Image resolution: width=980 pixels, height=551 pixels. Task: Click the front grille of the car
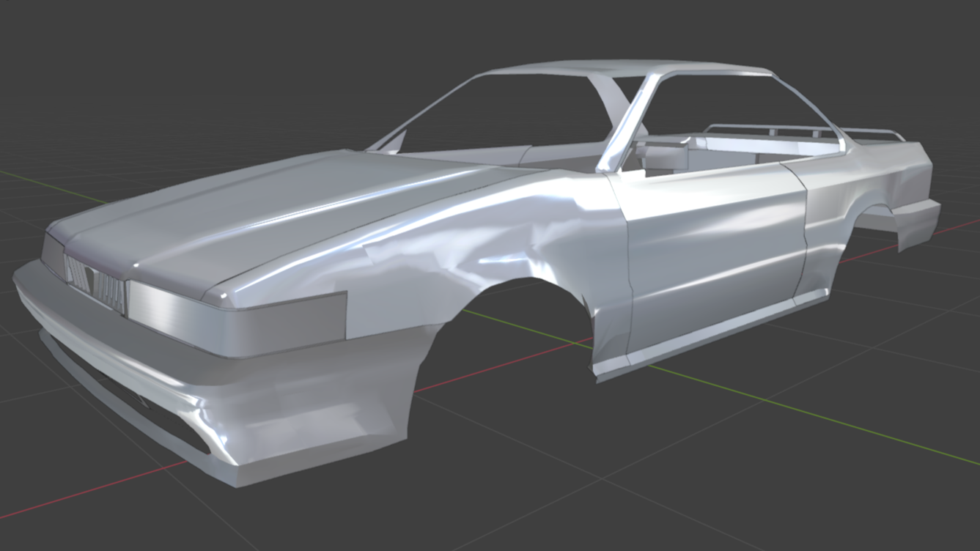click(x=95, y=284)
